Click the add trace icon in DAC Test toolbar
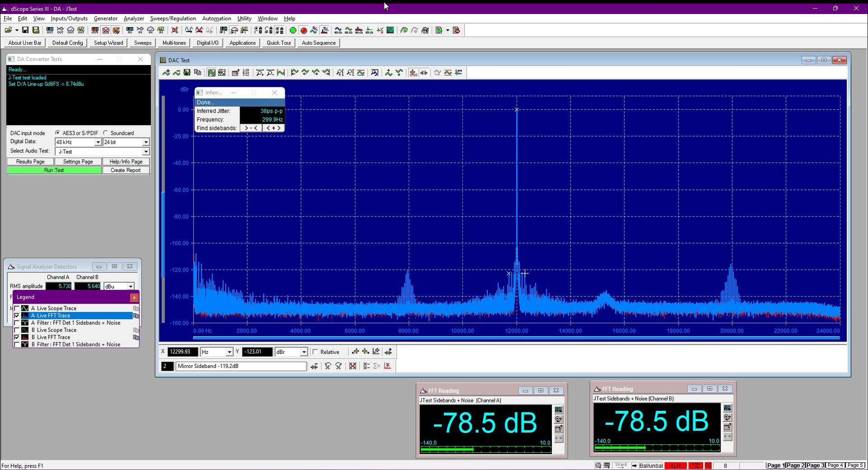 click(x=166, y=72)
